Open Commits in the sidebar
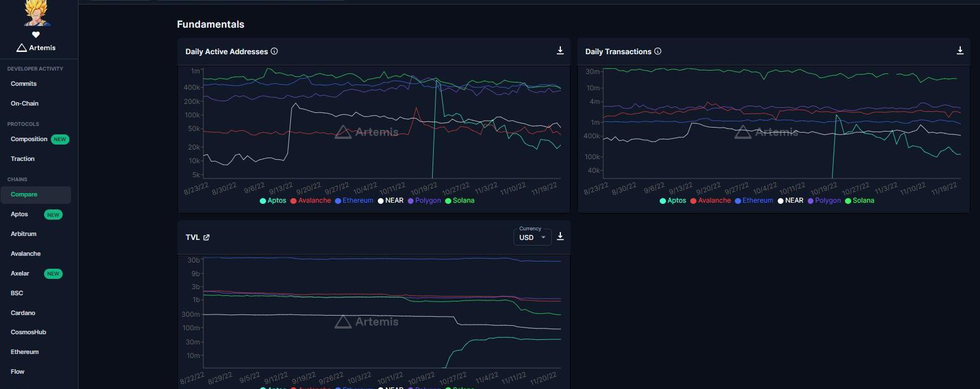 (24, 84)
